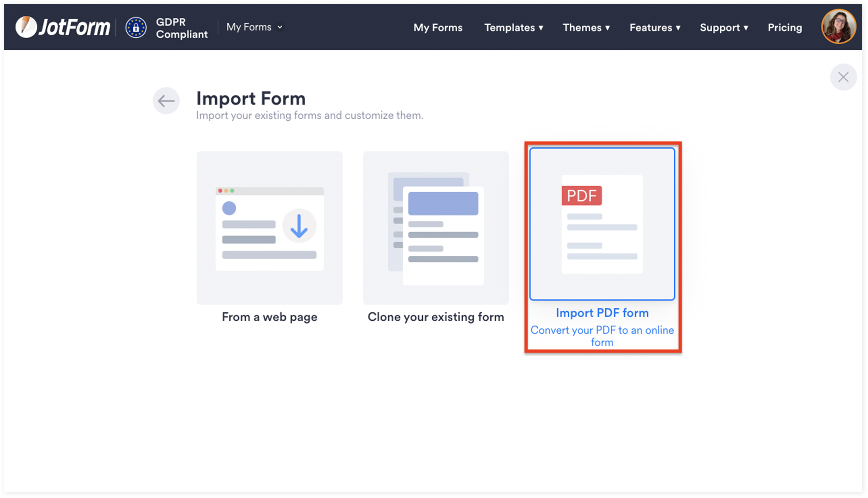Click the GDPR shield lock badge
The height and width of the screenshot is (498, 868).
click(136, 27)
